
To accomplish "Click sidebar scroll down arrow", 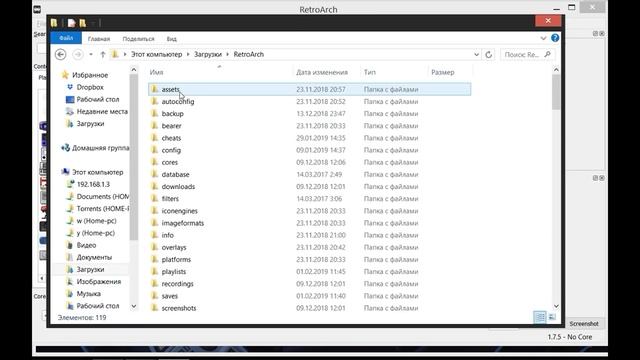I will tap(134, 306).
